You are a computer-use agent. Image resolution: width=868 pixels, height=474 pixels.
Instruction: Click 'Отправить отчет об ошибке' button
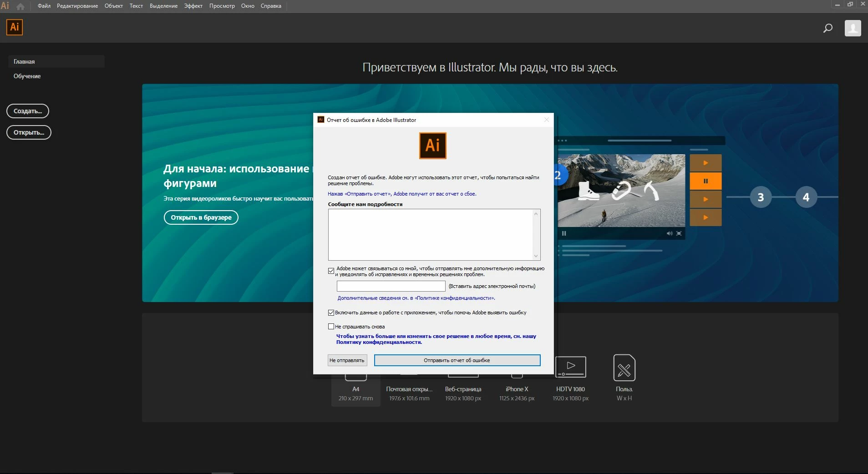(457, 360)
